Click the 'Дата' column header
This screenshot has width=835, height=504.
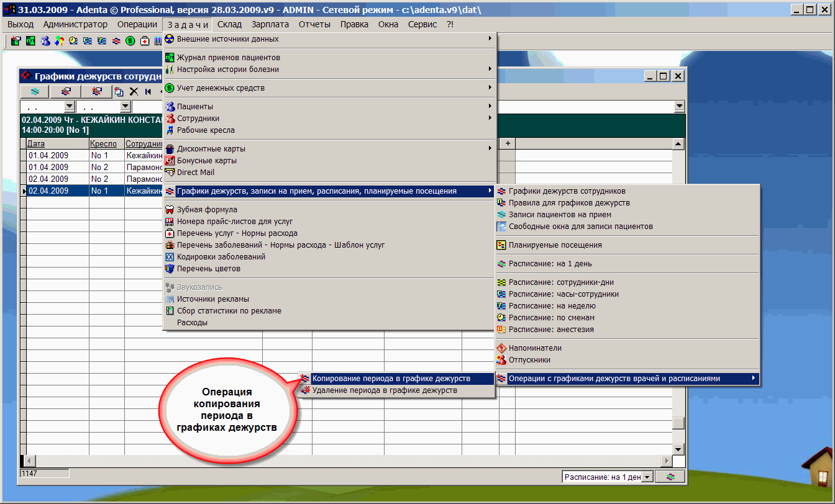pyautogui.click(x=36, y=144)
